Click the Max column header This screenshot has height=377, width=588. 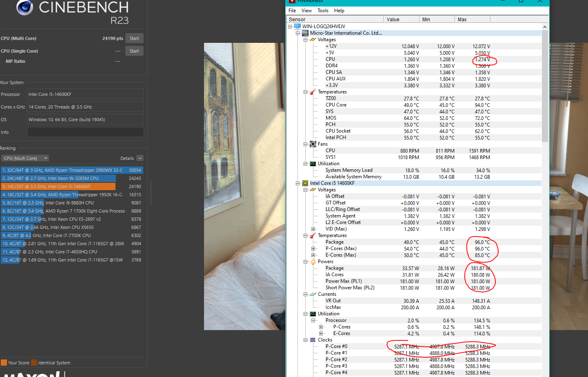click(x=473, y=19)
